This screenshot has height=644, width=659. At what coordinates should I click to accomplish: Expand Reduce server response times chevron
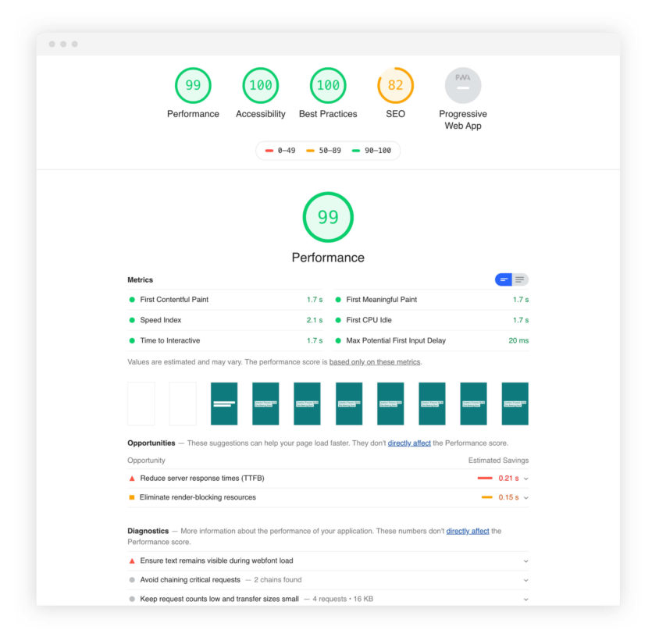click(525, 479)
